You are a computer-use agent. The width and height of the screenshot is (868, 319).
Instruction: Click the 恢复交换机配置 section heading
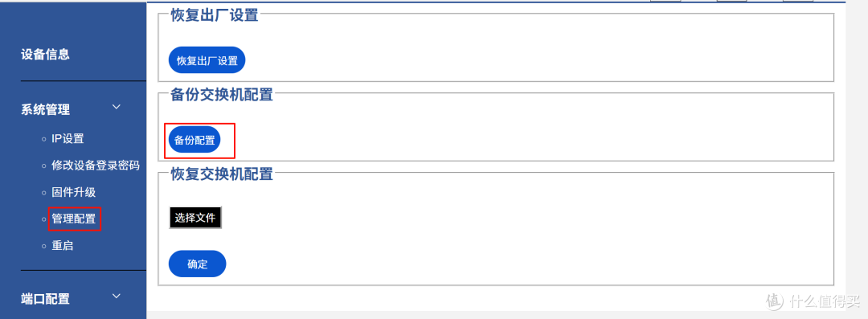[222, 174]
